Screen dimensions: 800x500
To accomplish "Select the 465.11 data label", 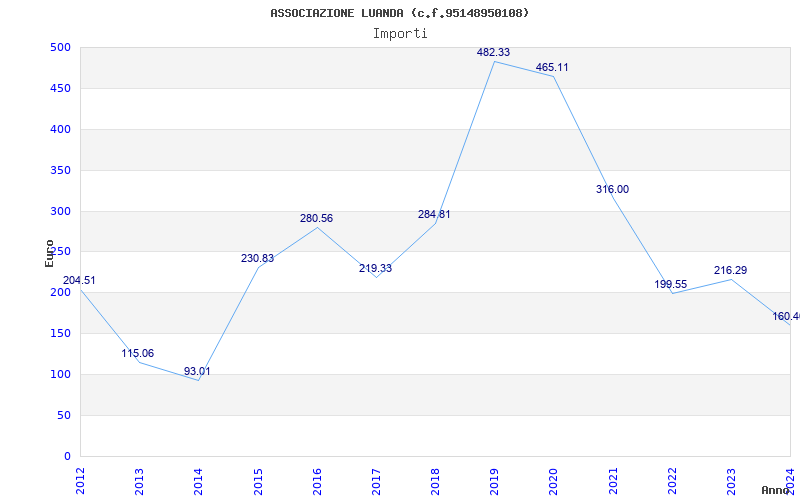I will click(x=552, y=67).
